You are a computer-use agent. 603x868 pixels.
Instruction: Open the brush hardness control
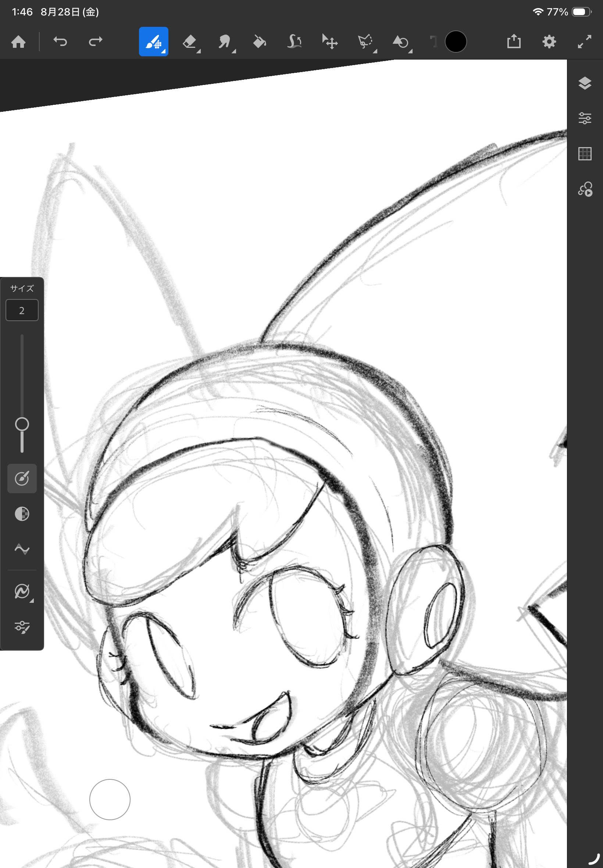22,479
